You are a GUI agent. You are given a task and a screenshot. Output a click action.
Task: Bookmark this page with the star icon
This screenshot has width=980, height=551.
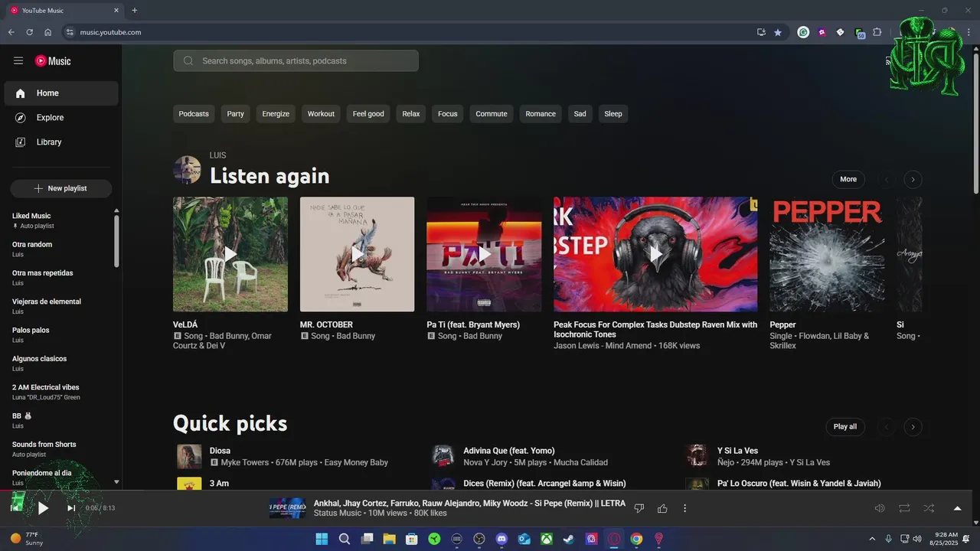778,32
